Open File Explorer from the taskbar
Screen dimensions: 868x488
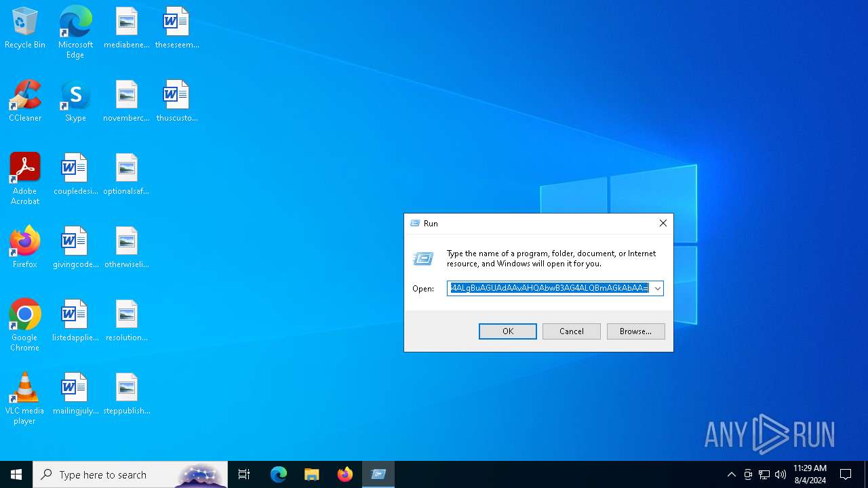[312, 474]
